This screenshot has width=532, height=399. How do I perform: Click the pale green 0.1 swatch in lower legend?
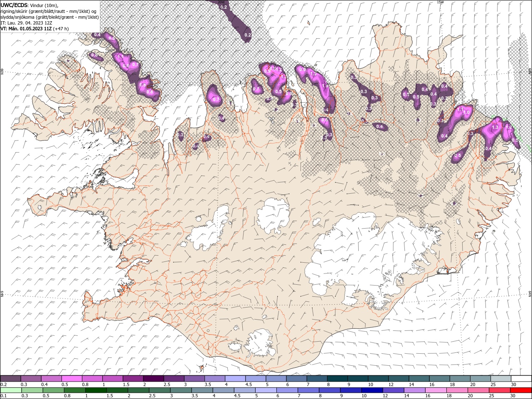(x=10, y=390)
